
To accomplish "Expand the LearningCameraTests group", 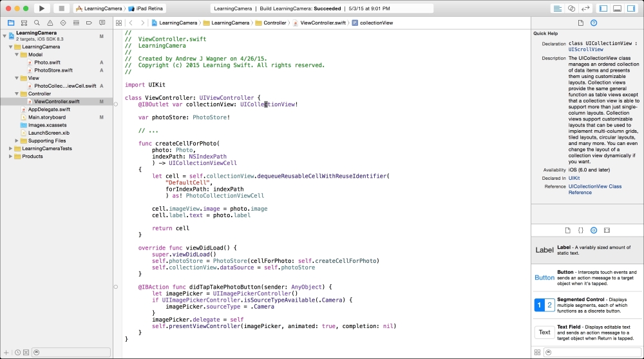I will pyautogui.click(x=11, y=148).
